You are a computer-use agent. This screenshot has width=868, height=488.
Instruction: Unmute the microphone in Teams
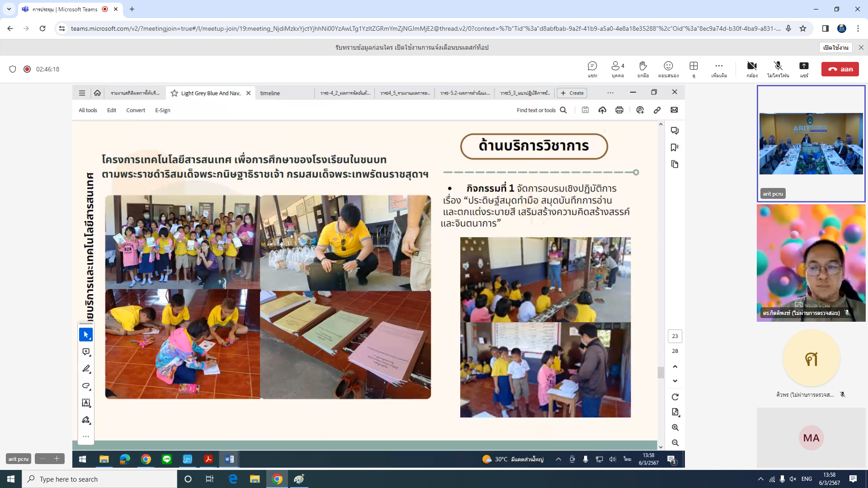[778, 69]
